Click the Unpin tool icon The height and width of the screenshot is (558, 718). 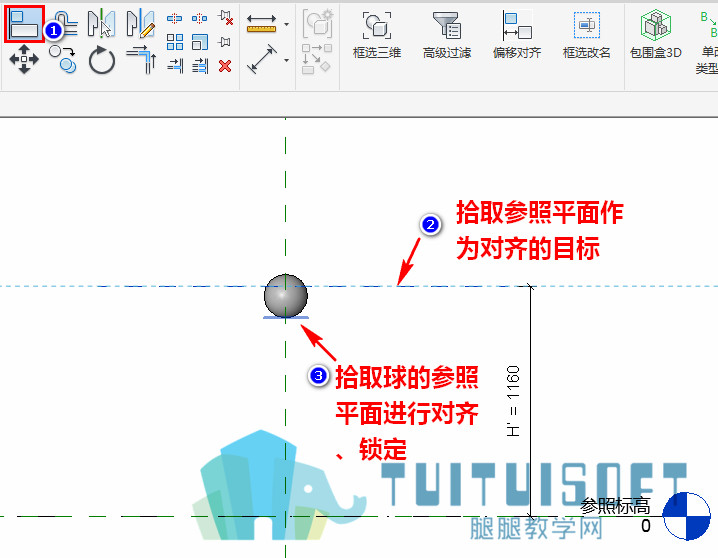tap(225, 18)
